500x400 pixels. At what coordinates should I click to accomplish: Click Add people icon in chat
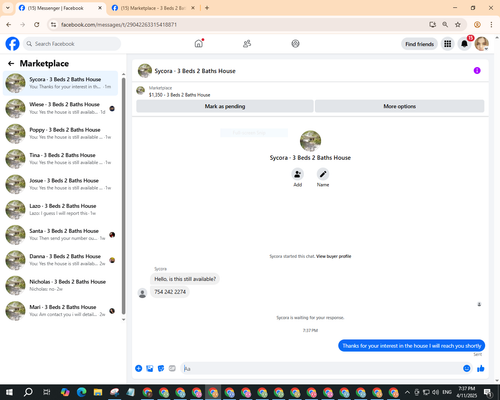(297, 174)
